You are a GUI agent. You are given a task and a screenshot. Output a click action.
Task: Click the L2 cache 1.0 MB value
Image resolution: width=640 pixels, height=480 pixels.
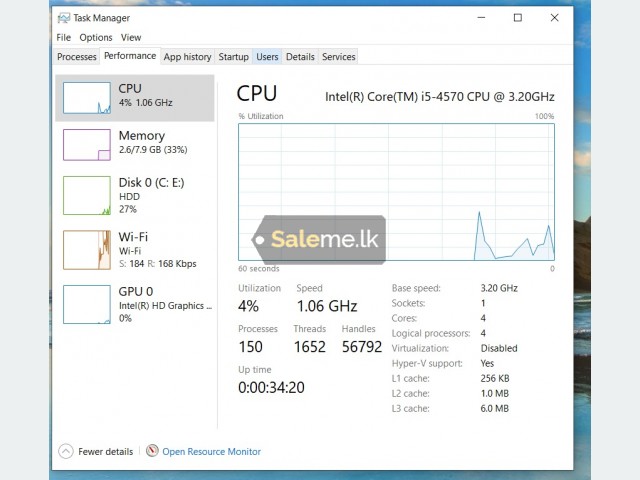[x=495, y=393]
